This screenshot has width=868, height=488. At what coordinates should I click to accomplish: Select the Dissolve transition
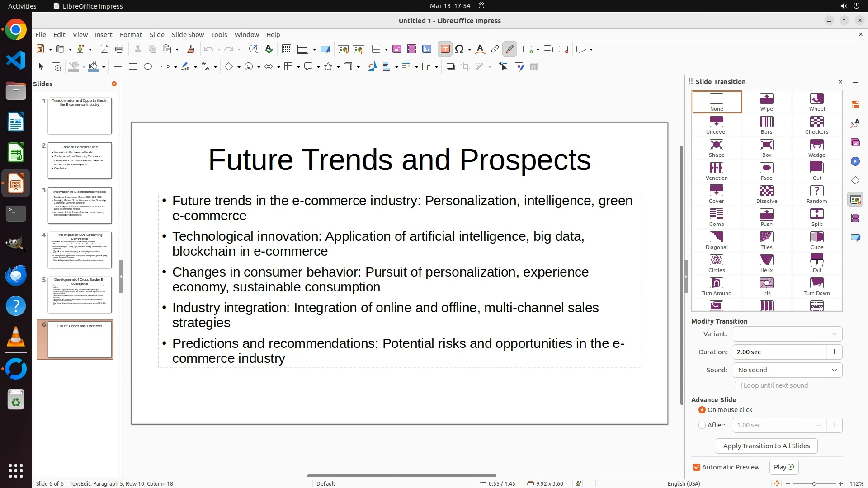coord(766,194)
